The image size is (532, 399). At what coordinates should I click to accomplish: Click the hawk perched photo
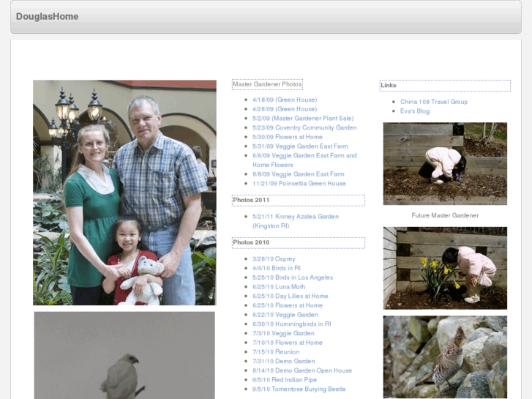point(124,356)
